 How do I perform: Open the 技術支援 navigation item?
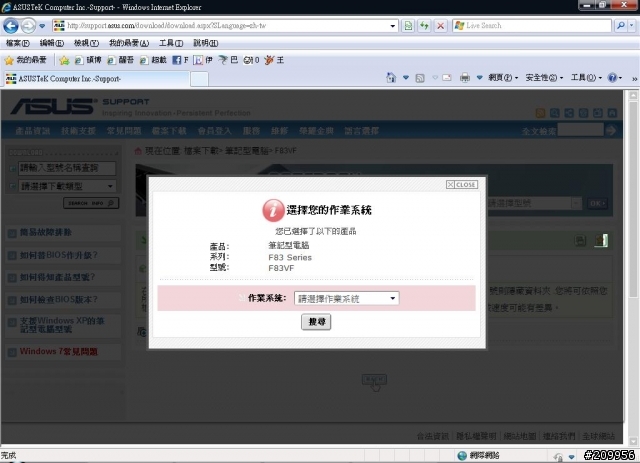point(78,131)
